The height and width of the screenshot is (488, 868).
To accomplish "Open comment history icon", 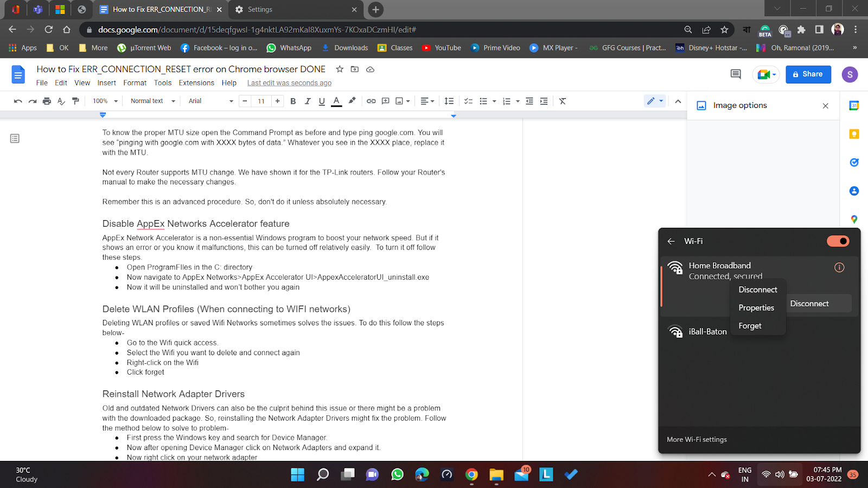I will click(x=736, y=74).
